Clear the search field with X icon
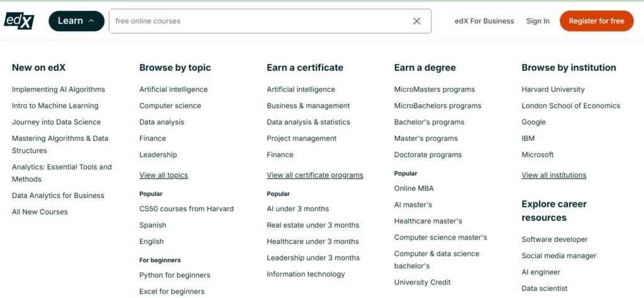 pyautogui.click(x=416, y=21)
